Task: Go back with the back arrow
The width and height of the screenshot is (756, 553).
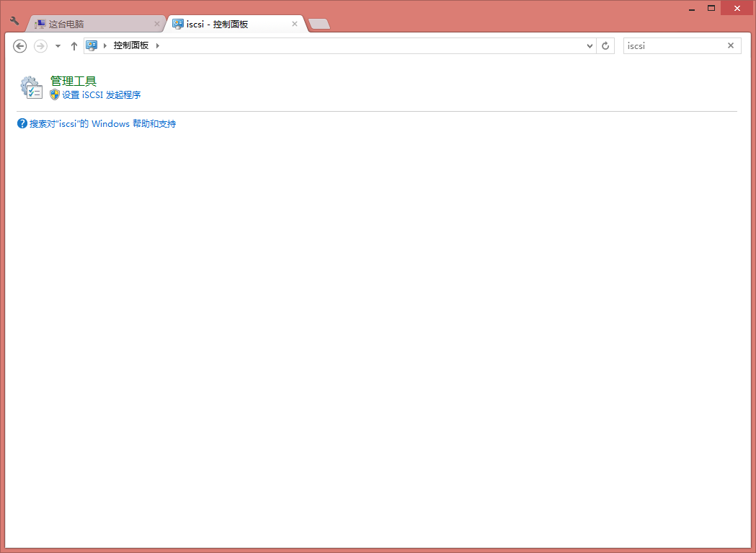Action: click(x=20, y=45)
